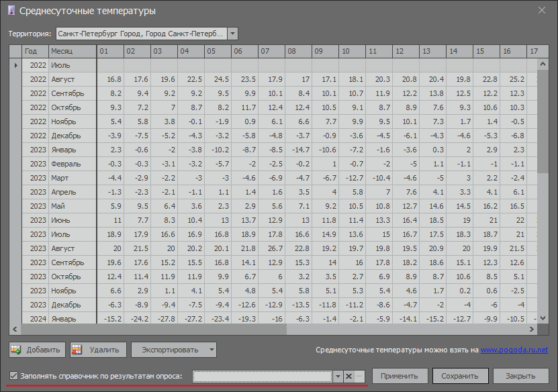Viewport: 558px width, 392px height.
Task: Expand the Территория dropdown list
Action: 232,33
